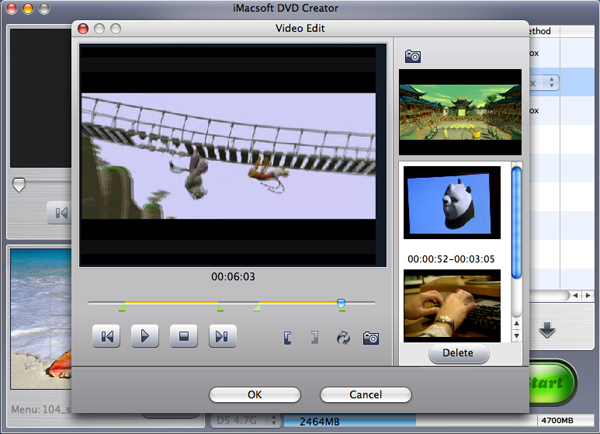Set the clip start point bracket
This screenshot has width=600, height=434.
click(288, 338)
